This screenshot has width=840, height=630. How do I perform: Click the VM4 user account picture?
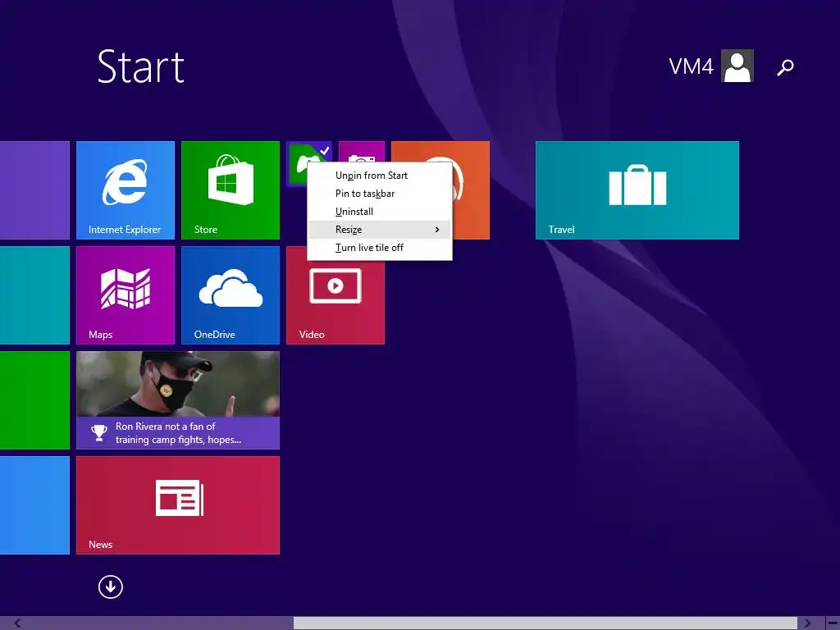tap(737, 66)
